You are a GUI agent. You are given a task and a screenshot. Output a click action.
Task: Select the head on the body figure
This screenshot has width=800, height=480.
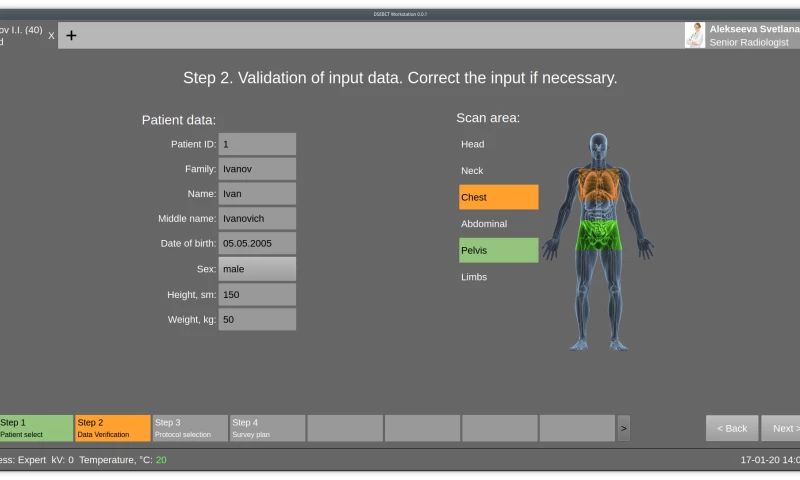click(598, 145)
